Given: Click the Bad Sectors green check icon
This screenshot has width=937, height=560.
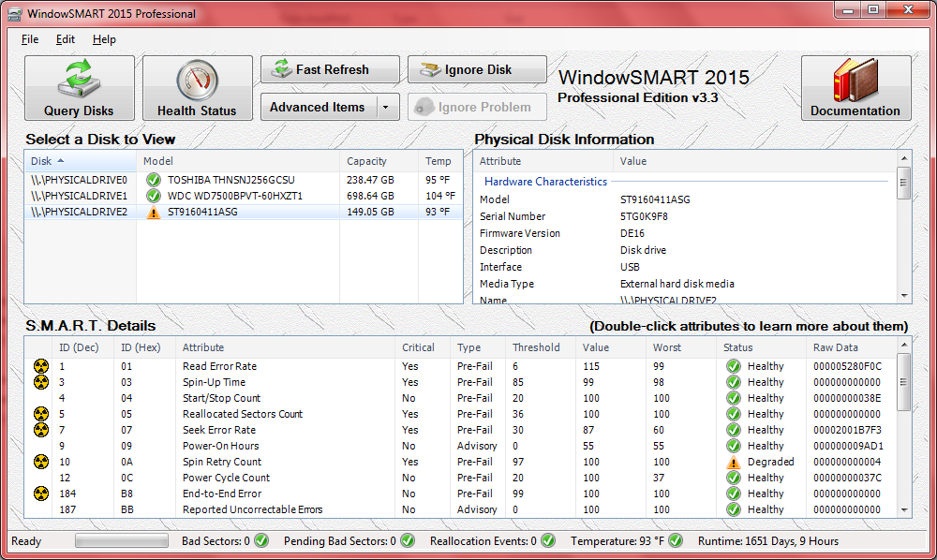Looking at the screenshot, I should pos(261,541).
